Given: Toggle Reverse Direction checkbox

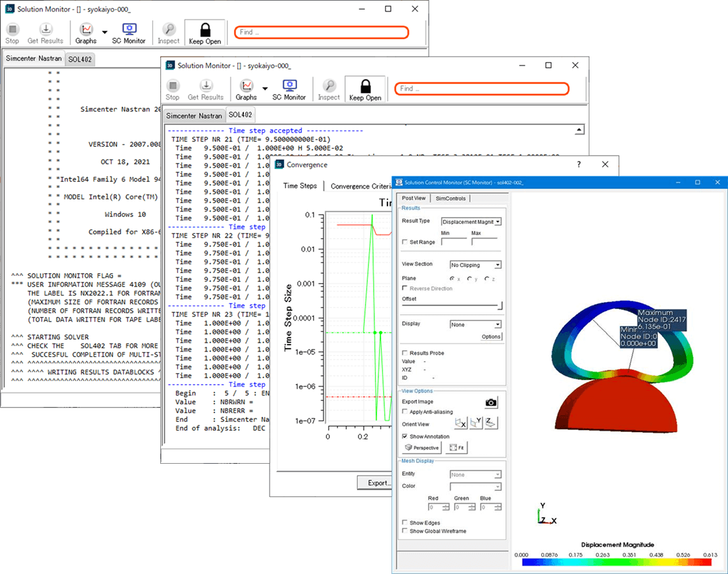Looking at the screenshot, I should (405, 289).
